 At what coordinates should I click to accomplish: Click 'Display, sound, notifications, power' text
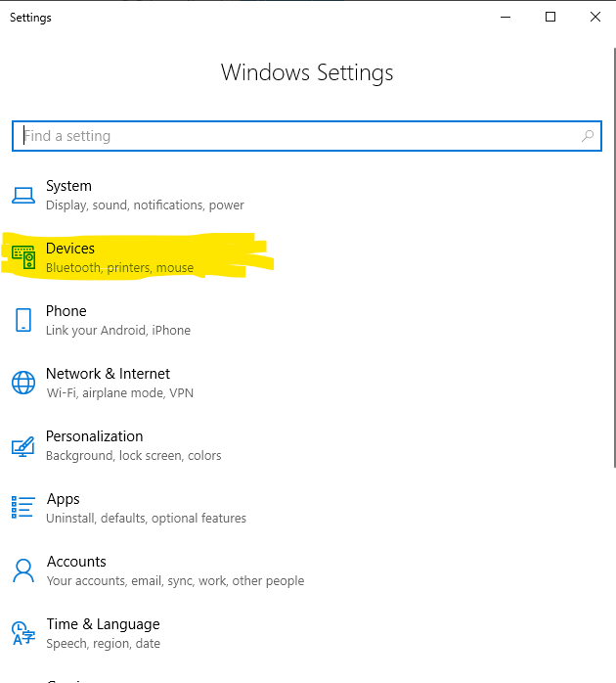pyautogui.click(x=145, y=205)
